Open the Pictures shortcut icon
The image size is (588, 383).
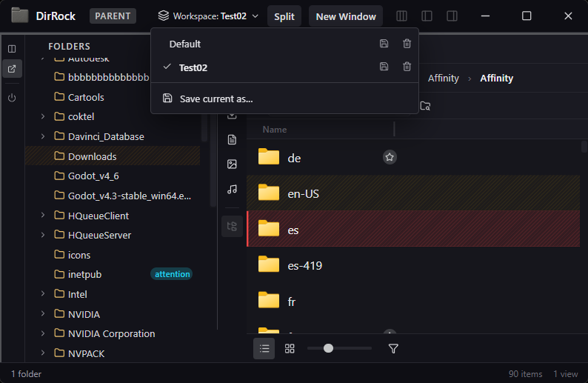click(x=232, y=164)
